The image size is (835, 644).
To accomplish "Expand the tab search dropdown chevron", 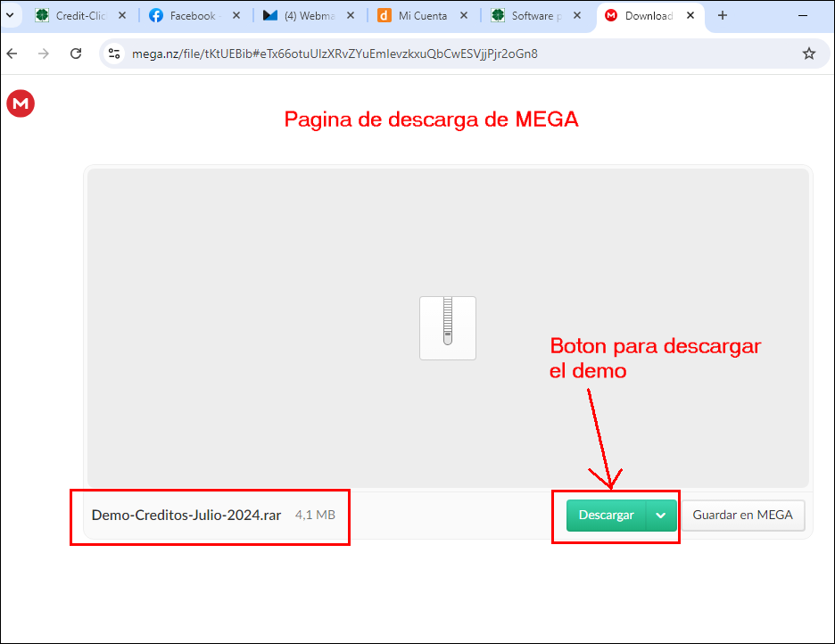I will tap(11, 15).
